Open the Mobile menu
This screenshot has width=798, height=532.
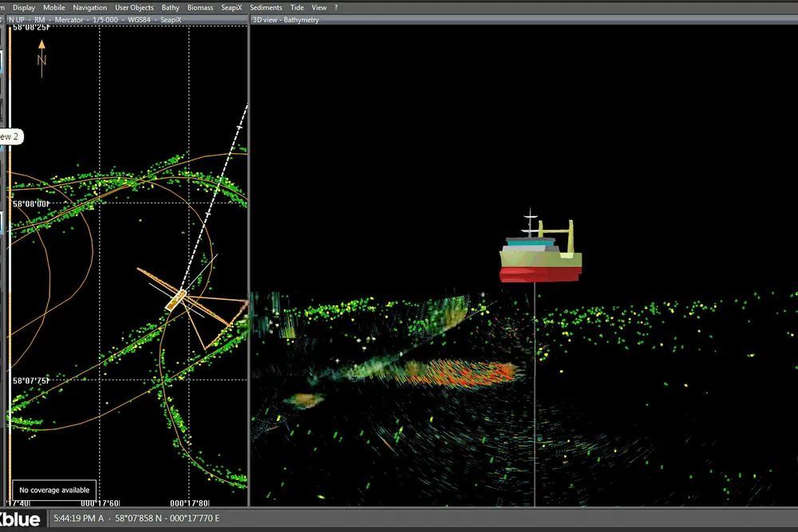[54, 7]
